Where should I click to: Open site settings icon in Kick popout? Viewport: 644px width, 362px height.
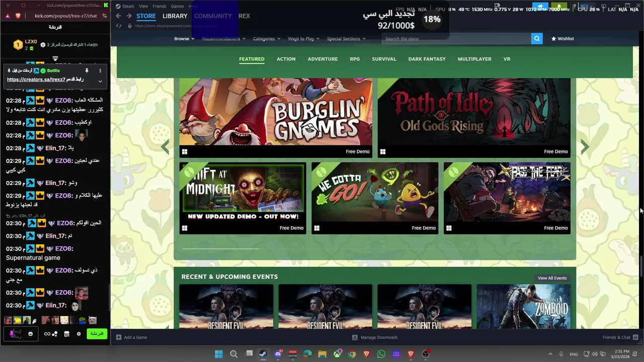104,16
